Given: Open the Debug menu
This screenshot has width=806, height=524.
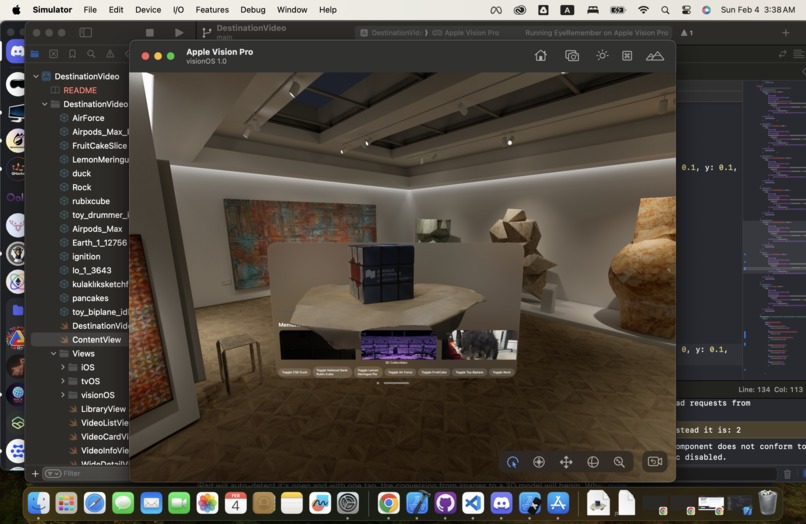Looking at the screenshot, I should point(253,10).
